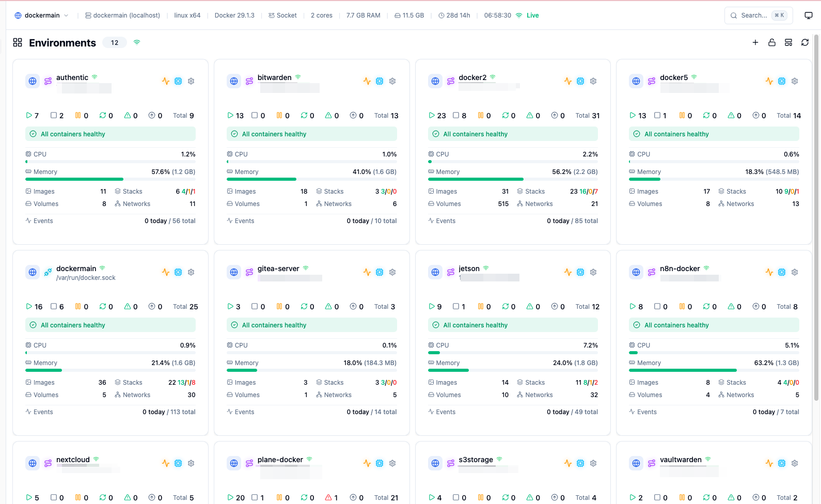Click the 'dockermain (localhost)' host label
This screenshot has height=504, width=821.
[122, 15]
